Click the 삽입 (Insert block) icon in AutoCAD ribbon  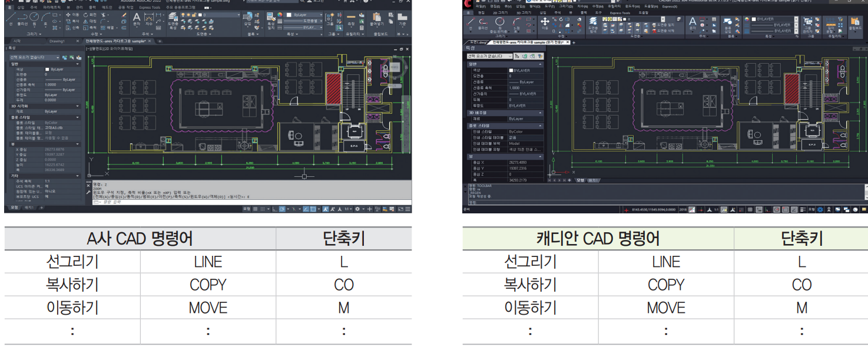coord(248,19)
